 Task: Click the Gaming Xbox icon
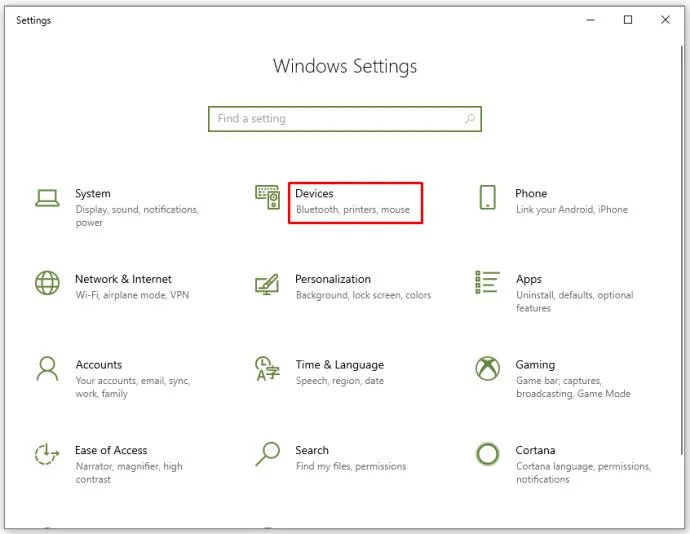[x=487, y=368]
